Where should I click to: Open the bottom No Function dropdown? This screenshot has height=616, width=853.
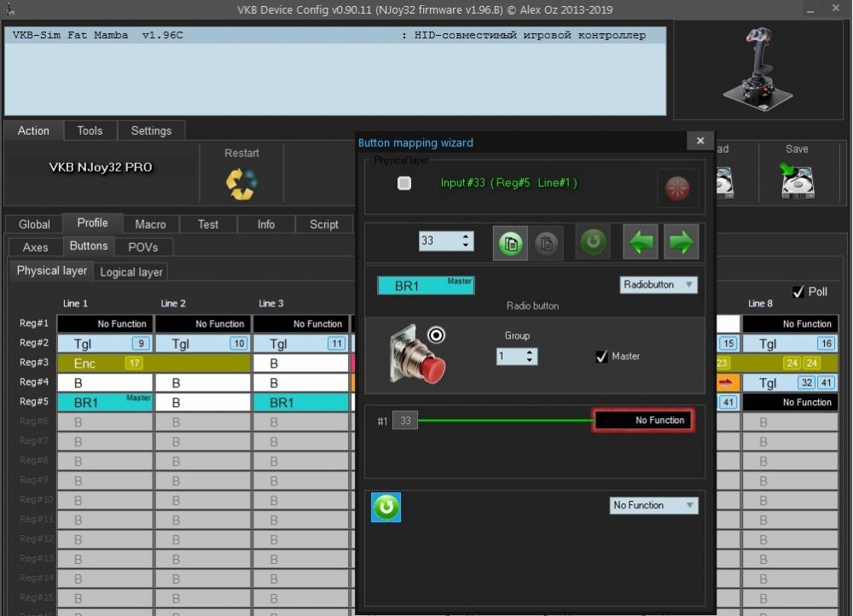point(653,505)
